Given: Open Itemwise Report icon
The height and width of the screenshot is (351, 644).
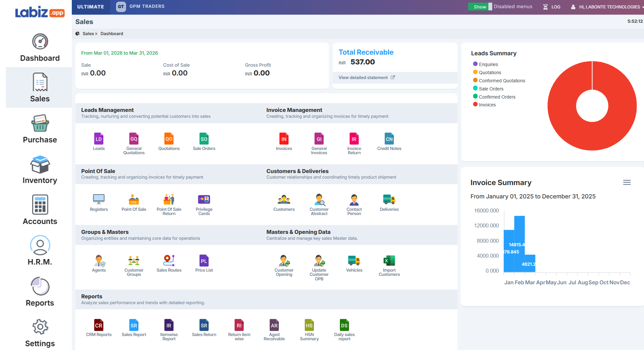Looking at the screenshot, I should click(x=169, y=325).
